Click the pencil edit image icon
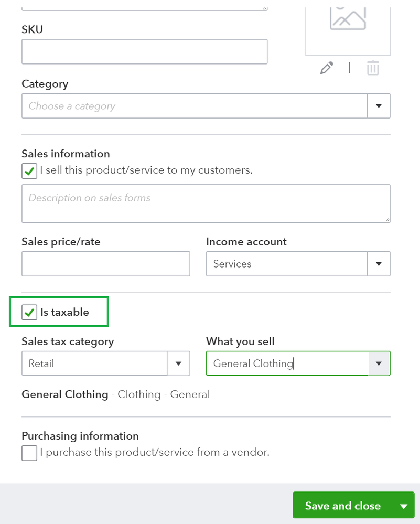This screenshot has height=524, width=420. (x=327, y=68)
